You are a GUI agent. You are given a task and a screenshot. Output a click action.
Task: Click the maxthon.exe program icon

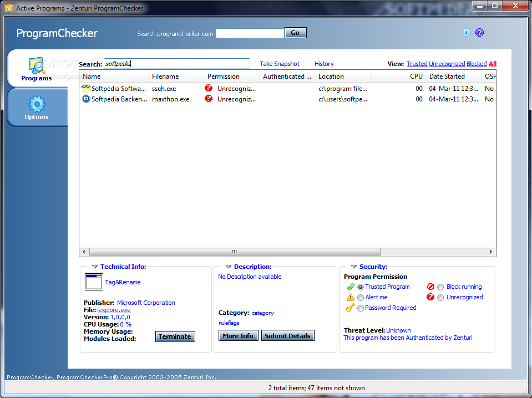point(86,99)
